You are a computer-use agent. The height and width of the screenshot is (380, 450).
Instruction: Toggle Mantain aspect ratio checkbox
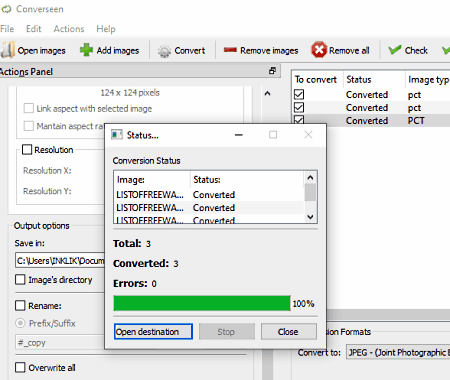(29, 126)
